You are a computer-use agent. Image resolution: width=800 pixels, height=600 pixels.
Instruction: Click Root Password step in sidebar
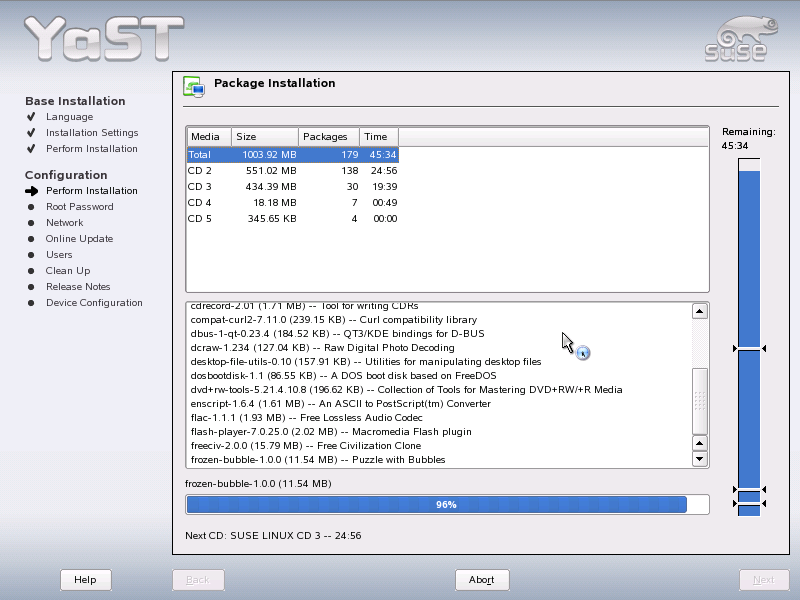pyautogui.click(x=80, y=207)
